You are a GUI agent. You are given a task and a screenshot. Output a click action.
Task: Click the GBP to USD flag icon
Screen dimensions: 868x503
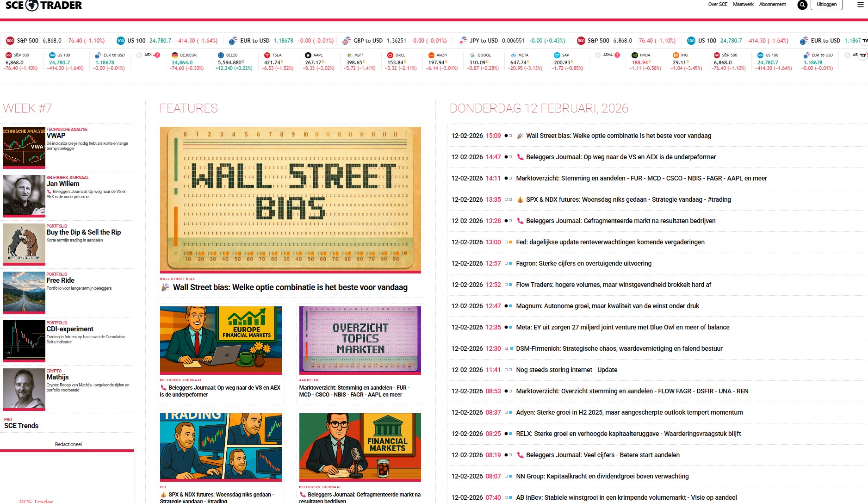click(346, 41)
